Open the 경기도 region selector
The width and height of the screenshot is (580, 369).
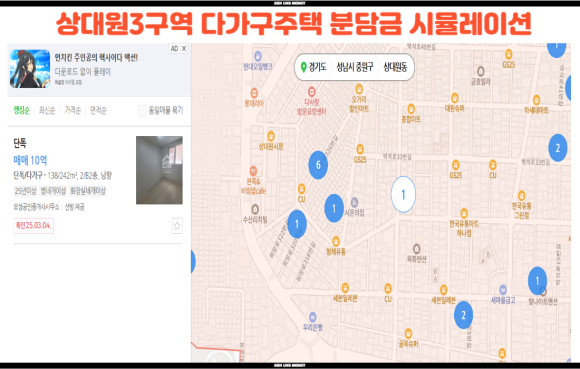click(x=314, y=67)
